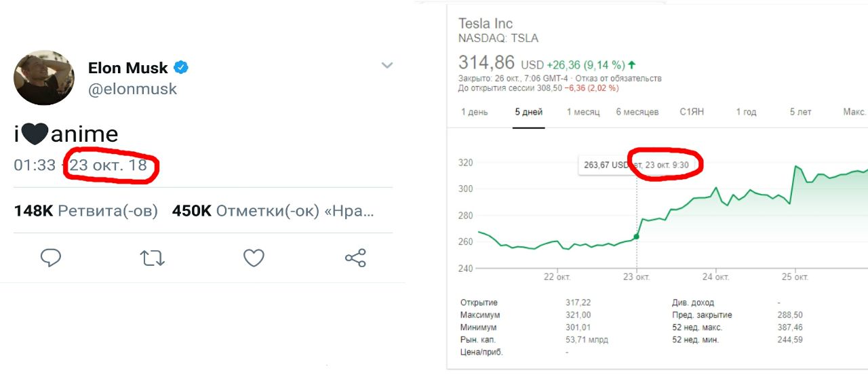Click the black heart emoji in tweet
Screen dimensions: 868x375
point(35,134)
